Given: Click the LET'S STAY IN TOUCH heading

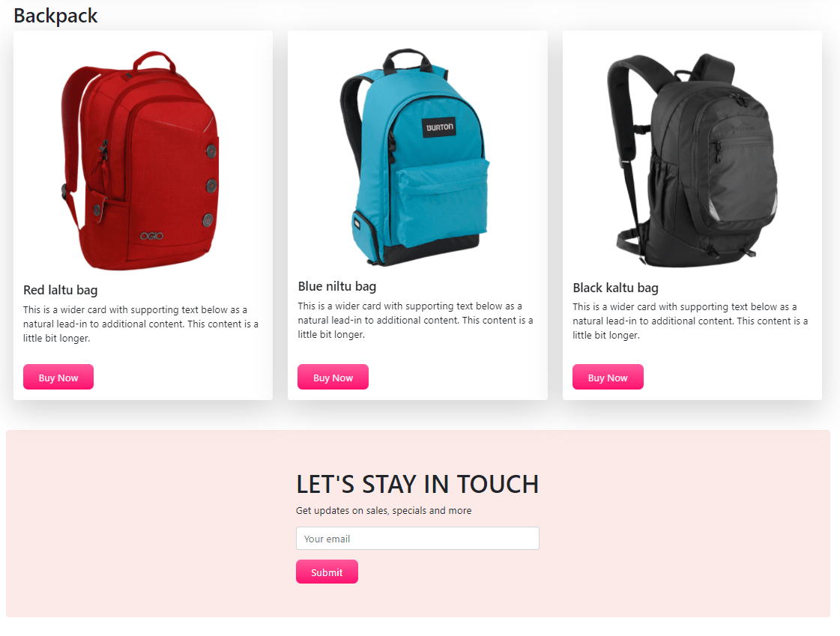Looking at the screenshot, I should coord(417,485).
